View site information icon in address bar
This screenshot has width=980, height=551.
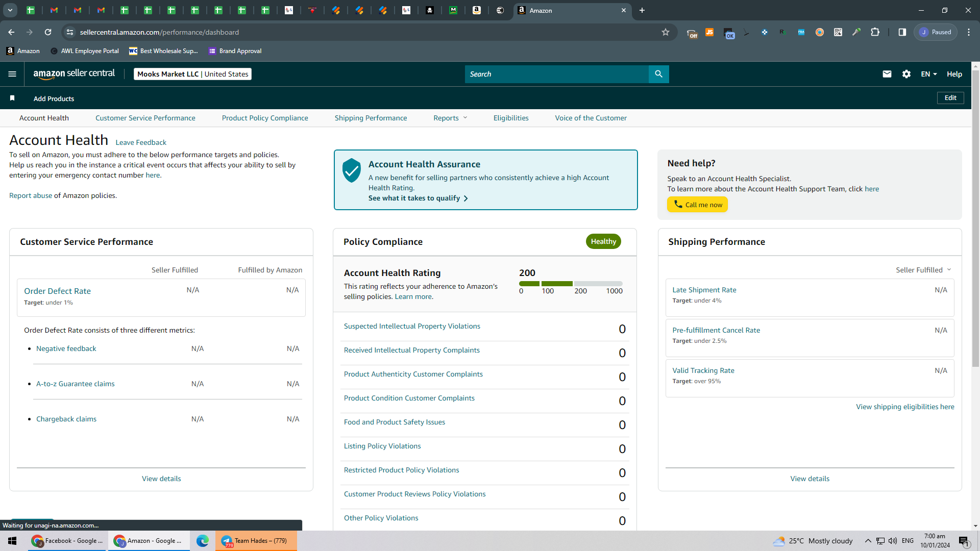coord(70,32)
